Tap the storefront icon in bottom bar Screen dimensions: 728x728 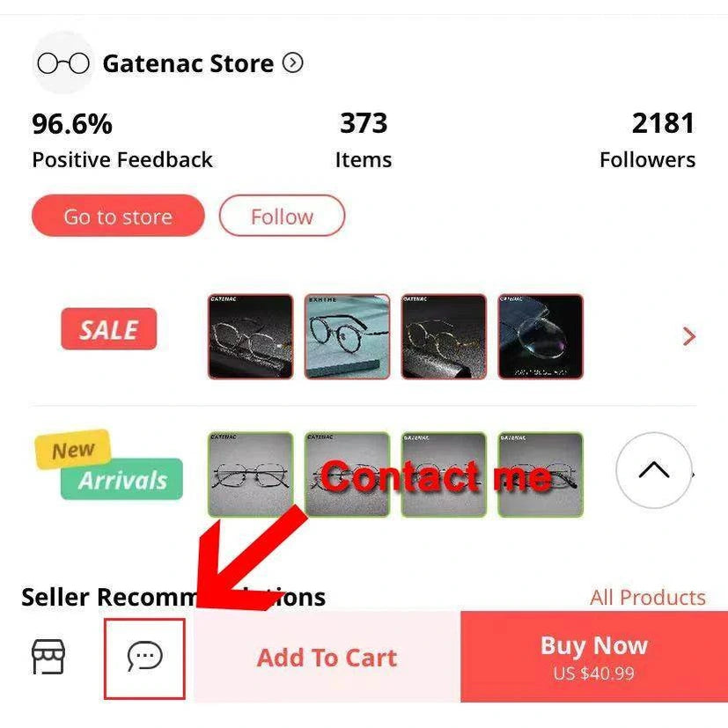48,656
